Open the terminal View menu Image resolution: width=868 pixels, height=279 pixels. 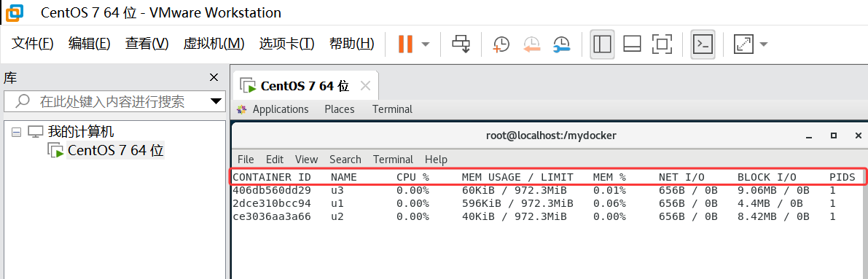[307, 160]
